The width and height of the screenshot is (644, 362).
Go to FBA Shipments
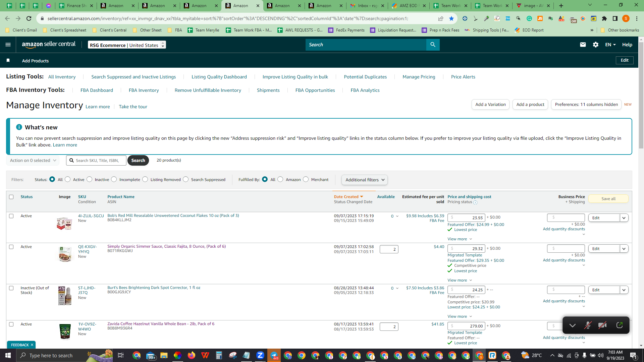[x=268, y=90]
